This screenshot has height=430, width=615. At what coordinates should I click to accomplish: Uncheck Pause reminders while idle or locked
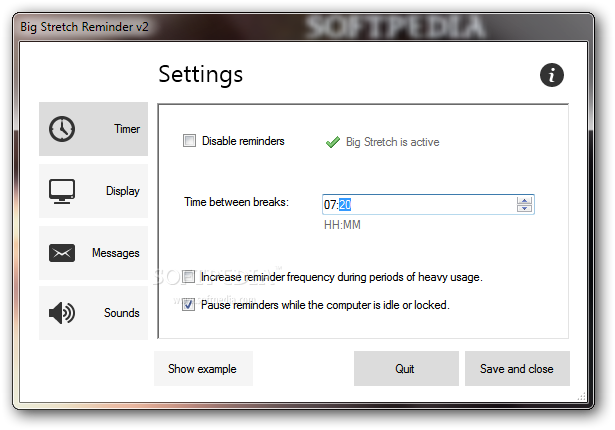click(188, 304)
